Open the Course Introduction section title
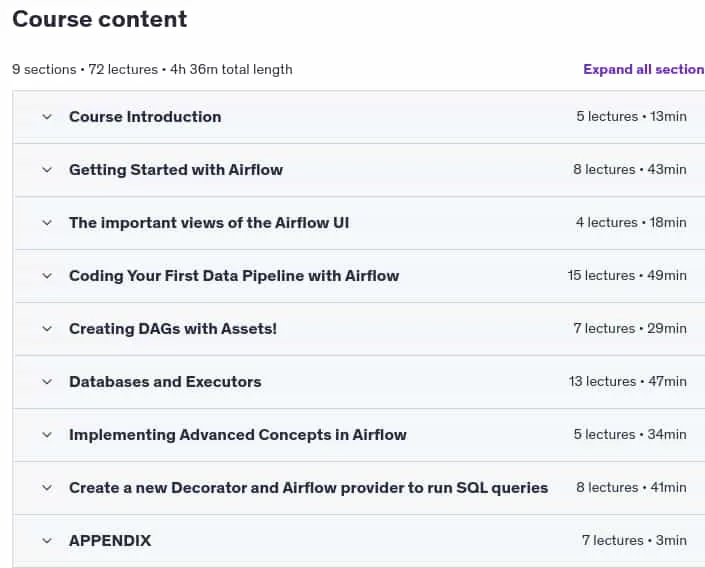 click(145, 117)
